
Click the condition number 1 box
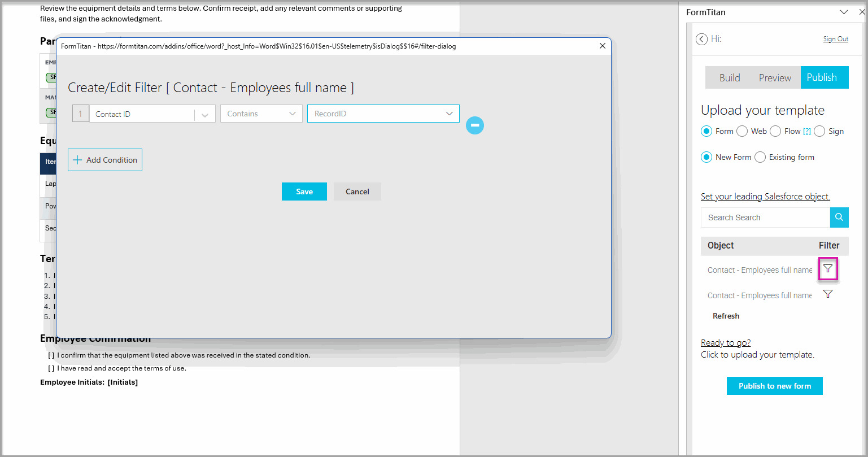click(x=81, y=114)
